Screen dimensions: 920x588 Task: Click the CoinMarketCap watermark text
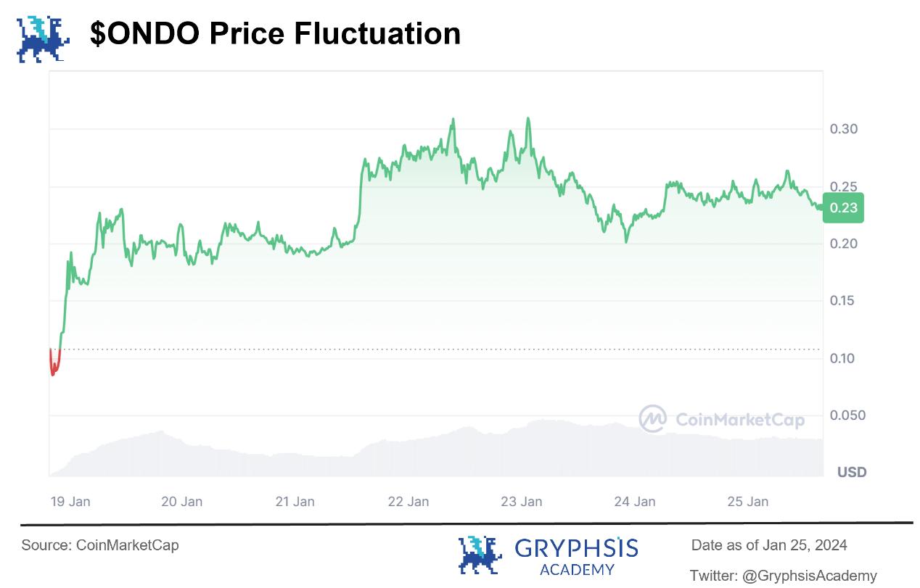pyautogui.click(x=739, y=420)
